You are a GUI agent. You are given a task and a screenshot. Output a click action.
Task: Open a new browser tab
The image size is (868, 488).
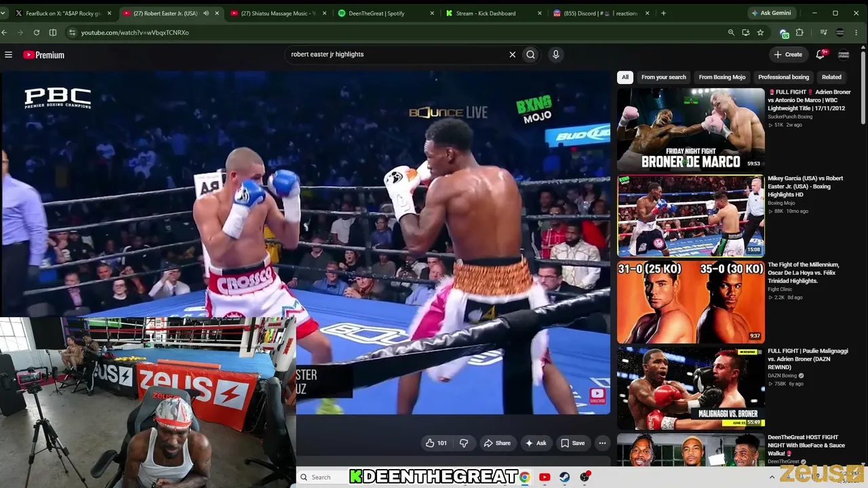pos(663,13)
